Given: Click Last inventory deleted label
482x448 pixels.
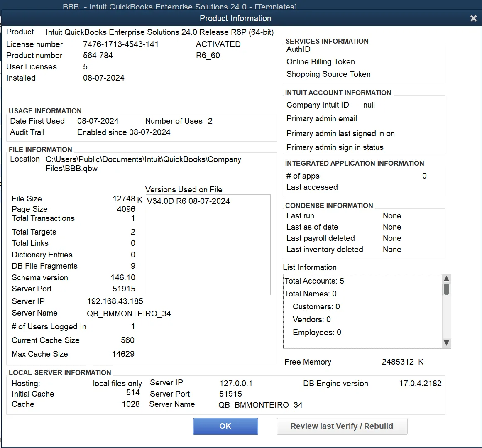Looking at the screenshot, I should pos(325,250).
